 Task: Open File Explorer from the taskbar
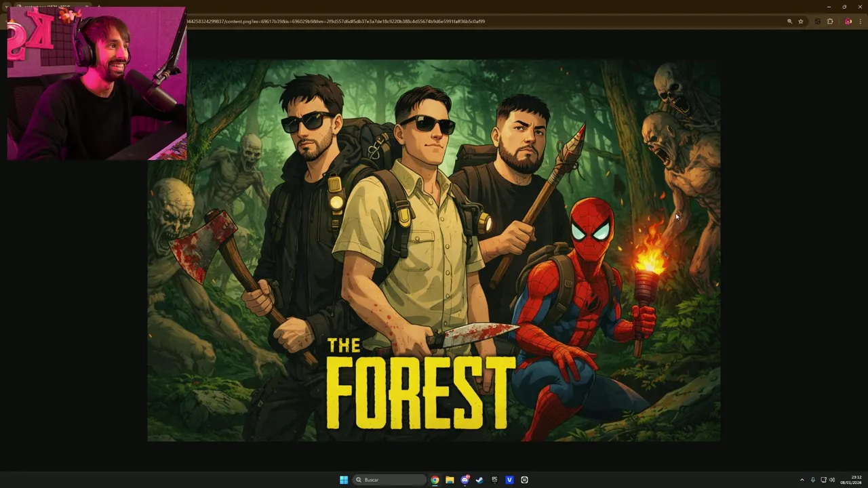click(450, 480)
